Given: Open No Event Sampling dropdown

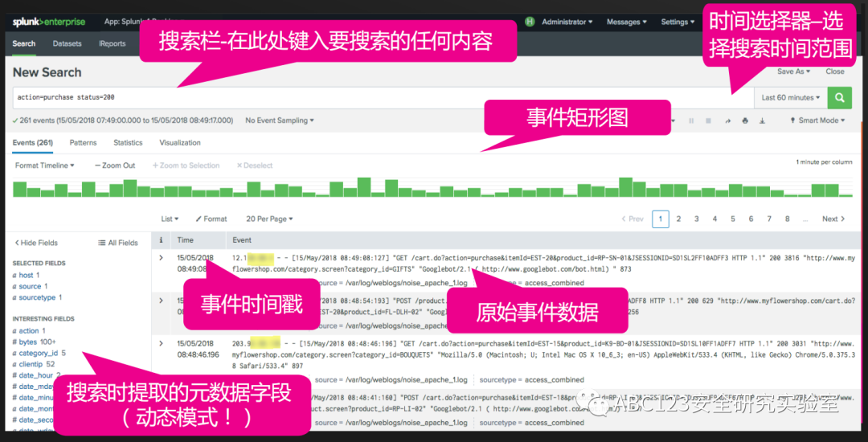Looking at the screenshot, I should pos(280,120).
